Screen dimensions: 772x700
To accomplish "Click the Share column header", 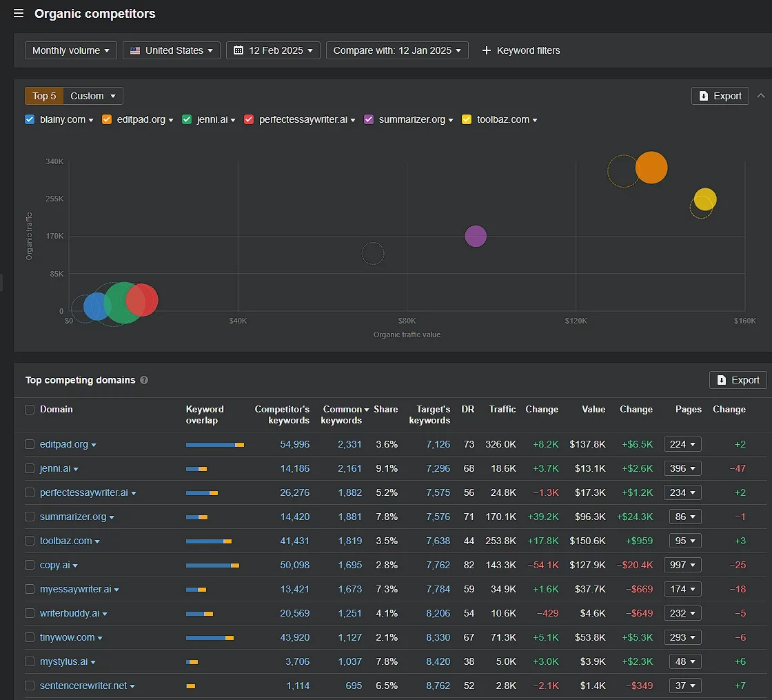I will point(385,410).
